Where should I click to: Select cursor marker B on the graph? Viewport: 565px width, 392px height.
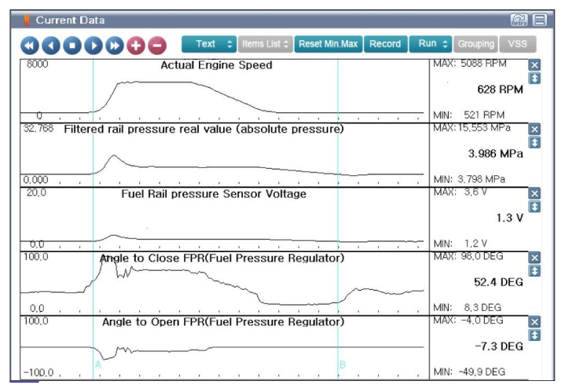(x=342, y=365)
